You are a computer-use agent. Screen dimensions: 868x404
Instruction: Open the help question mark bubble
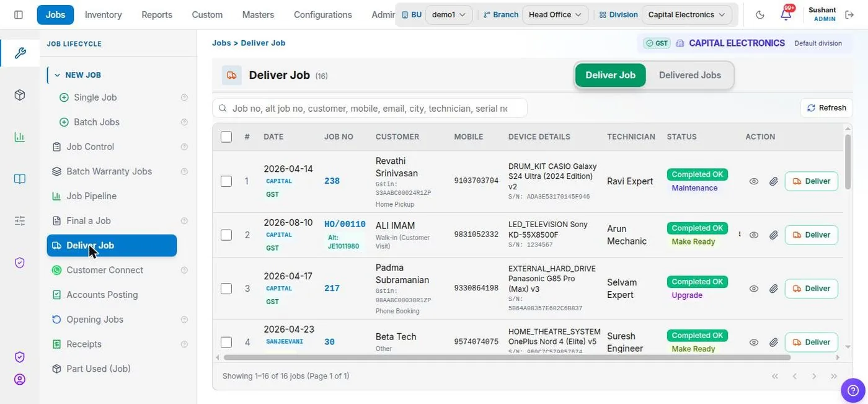852,390
